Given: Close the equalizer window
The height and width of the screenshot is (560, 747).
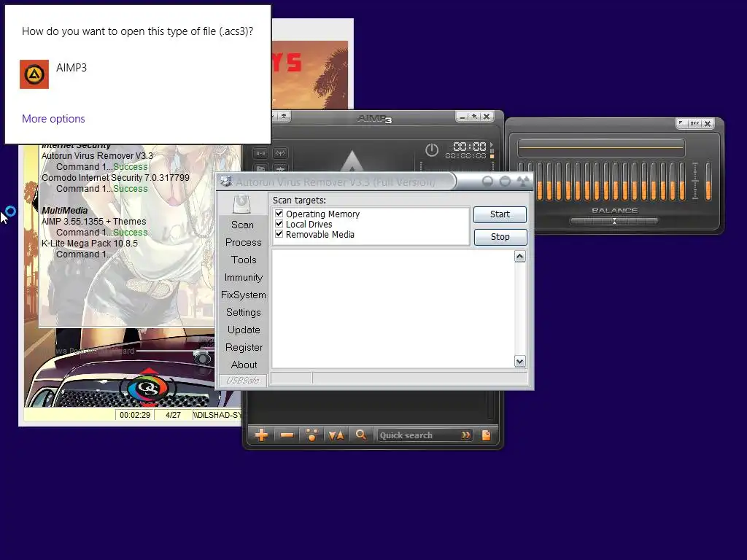Looking at the screenshot, I should click(x=708, y=123).
